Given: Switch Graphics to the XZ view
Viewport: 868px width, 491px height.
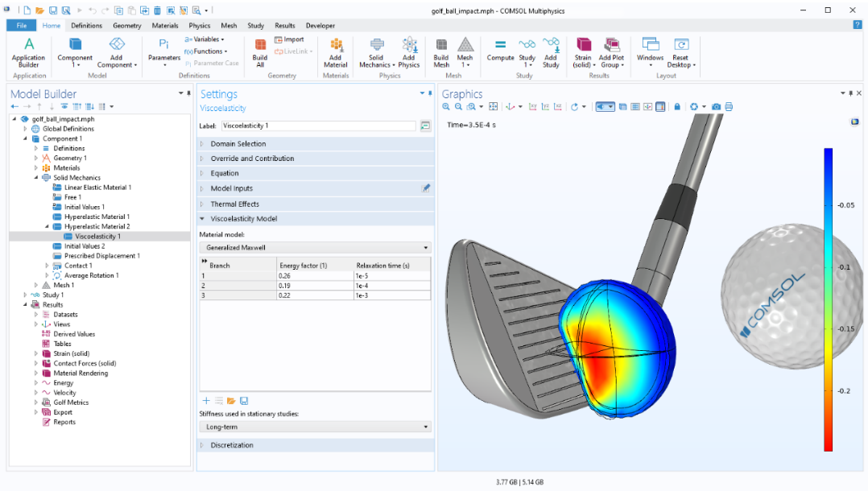Looking at the screenshot, I should click(558, 107).
